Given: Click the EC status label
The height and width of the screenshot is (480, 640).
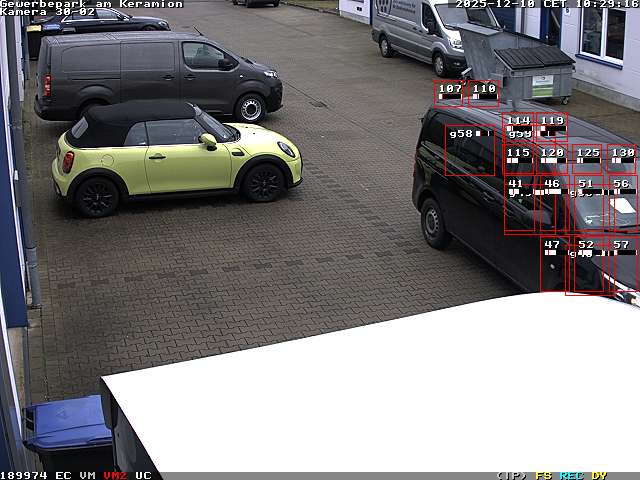Looking at the screenshot, I should pyautogui.click(x=63, y=475).
